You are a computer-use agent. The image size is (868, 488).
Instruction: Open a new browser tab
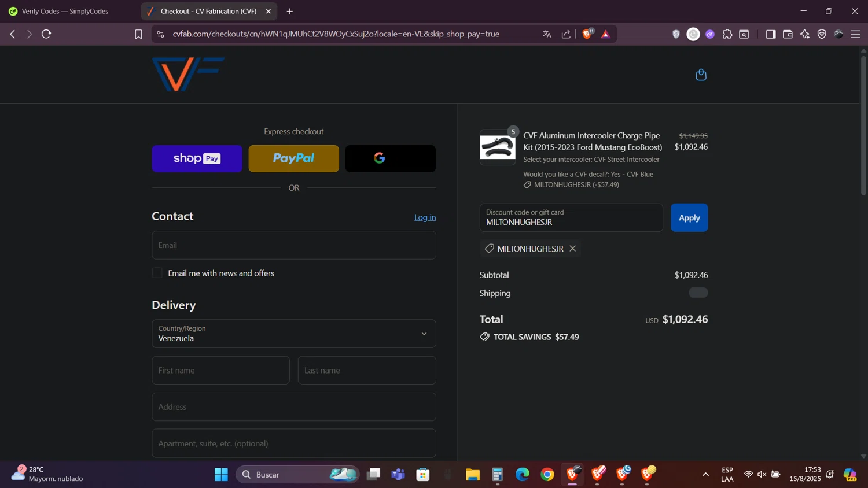(x=290, y=11)
